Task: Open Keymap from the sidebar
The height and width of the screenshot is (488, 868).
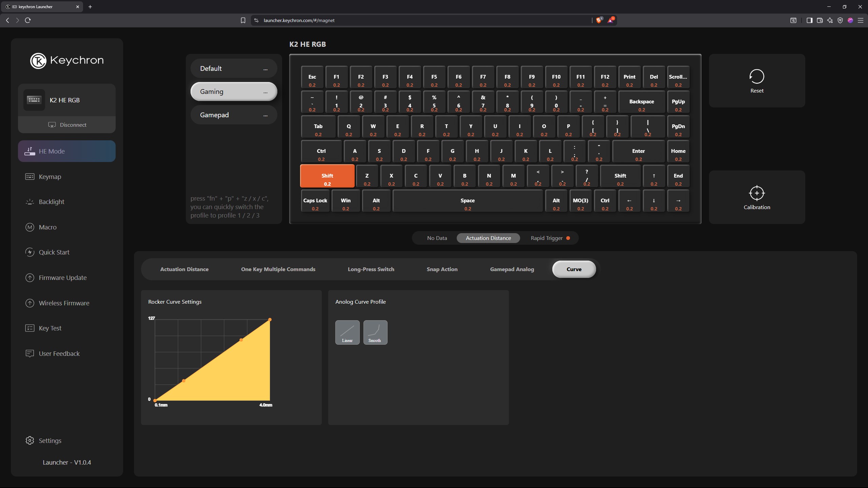Action: (50, 177)
